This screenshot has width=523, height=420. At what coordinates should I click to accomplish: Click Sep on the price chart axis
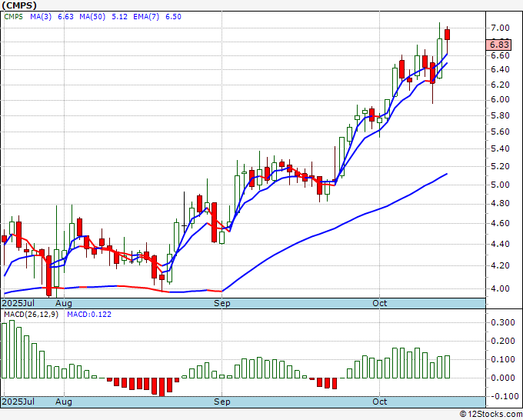click(x=222, y=303)
